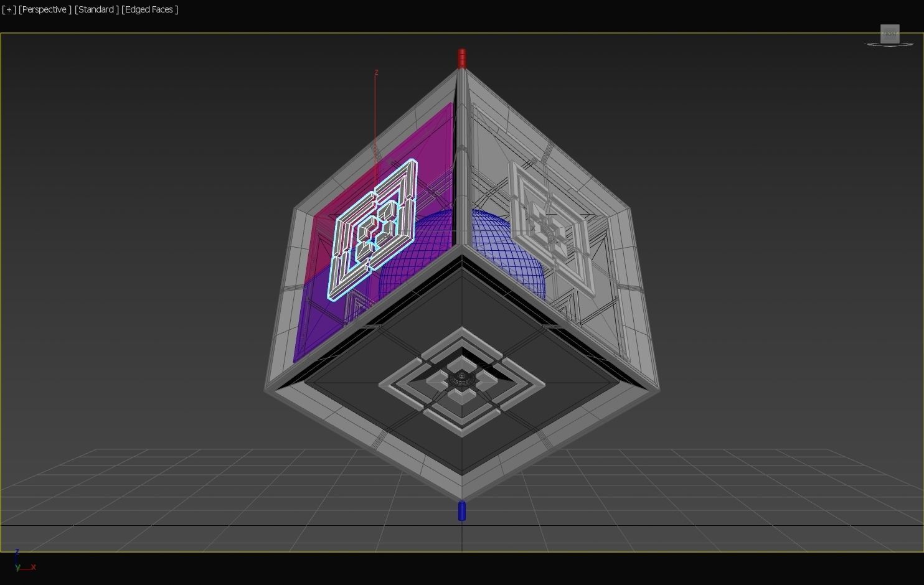Click the ViewCube compass ring
Viewport: 924px width, 585px height.
[x=889, y=45]
